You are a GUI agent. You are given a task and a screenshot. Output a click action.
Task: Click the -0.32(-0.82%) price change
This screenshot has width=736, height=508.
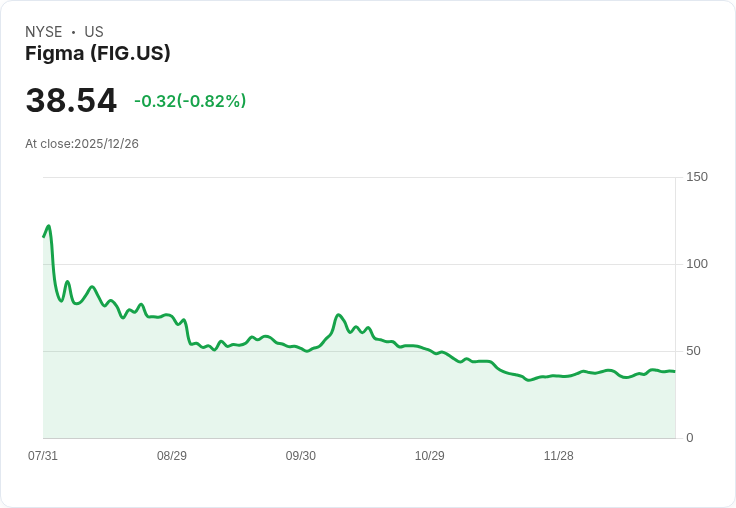tap(190, 101)
